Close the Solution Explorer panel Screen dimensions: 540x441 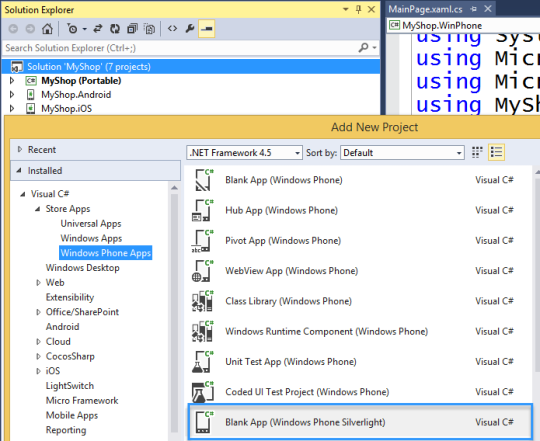click(x=371, y=10)
